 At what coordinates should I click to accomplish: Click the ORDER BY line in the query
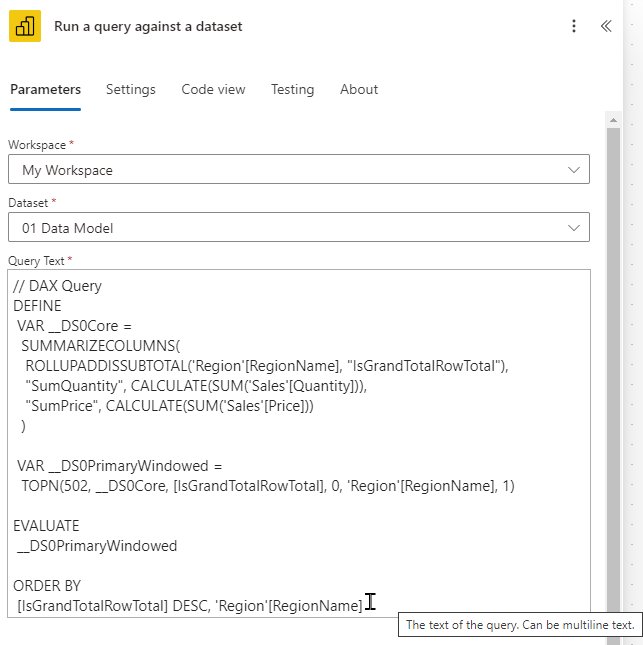[x=47, y=586]
